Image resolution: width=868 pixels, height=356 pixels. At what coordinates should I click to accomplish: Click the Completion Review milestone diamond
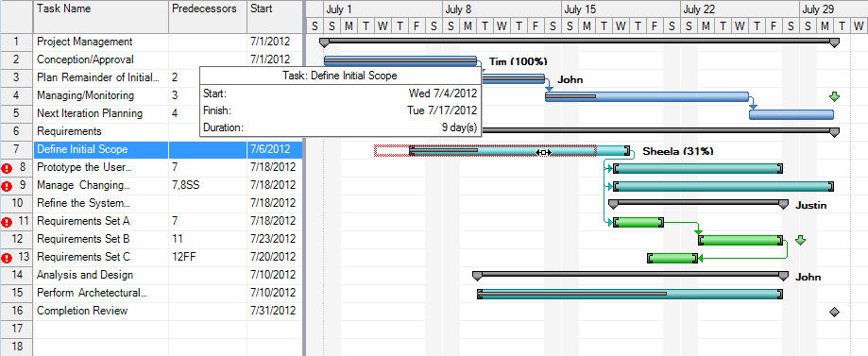click(x=834, y=313)
